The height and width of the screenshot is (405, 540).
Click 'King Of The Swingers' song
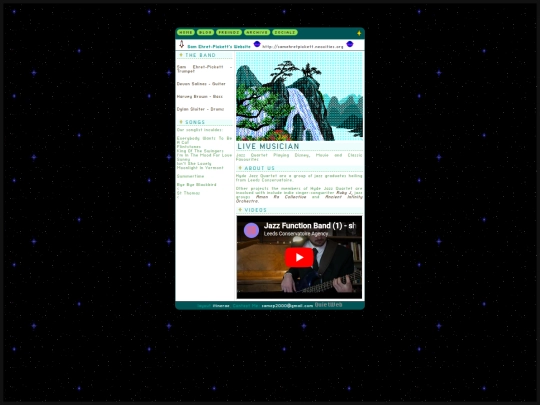point(200,151)
